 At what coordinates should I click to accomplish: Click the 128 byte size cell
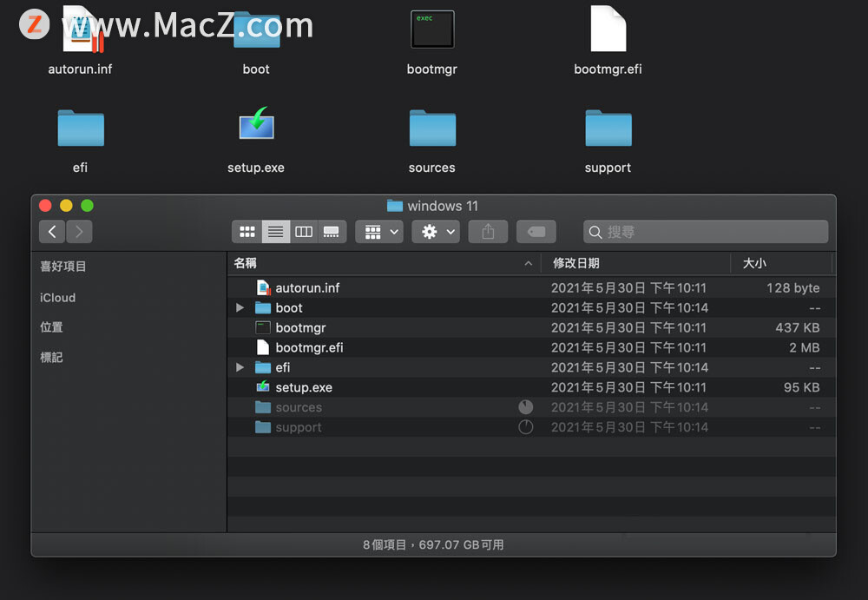792,288
